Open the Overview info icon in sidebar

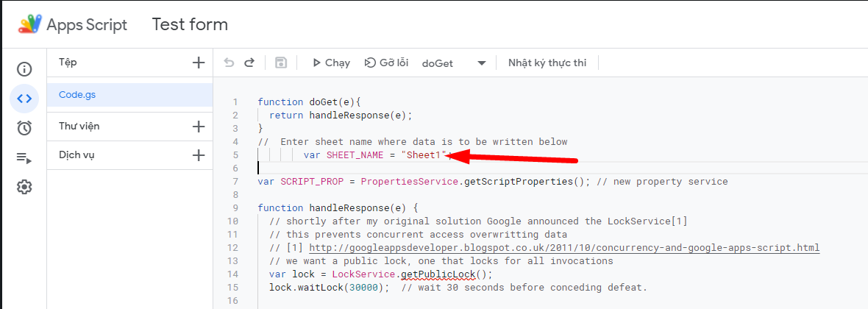click(24, 69)
